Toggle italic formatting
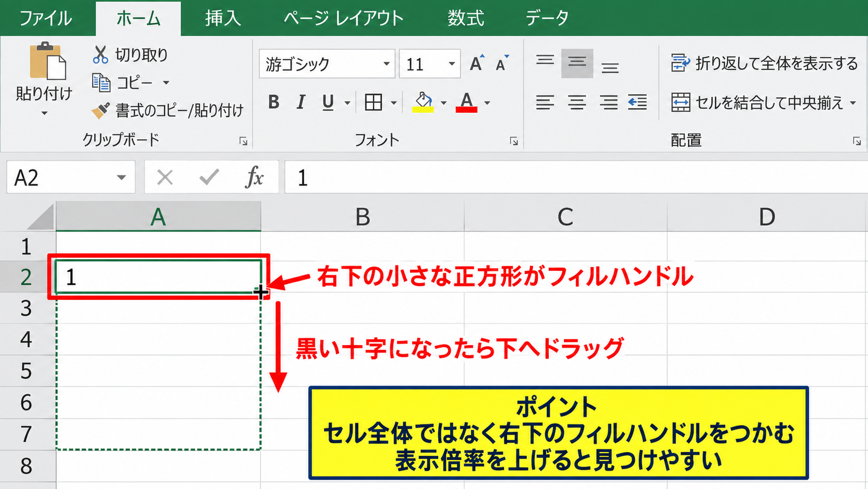Viewport: 868px width, 489px height. [x=301, y=102]
